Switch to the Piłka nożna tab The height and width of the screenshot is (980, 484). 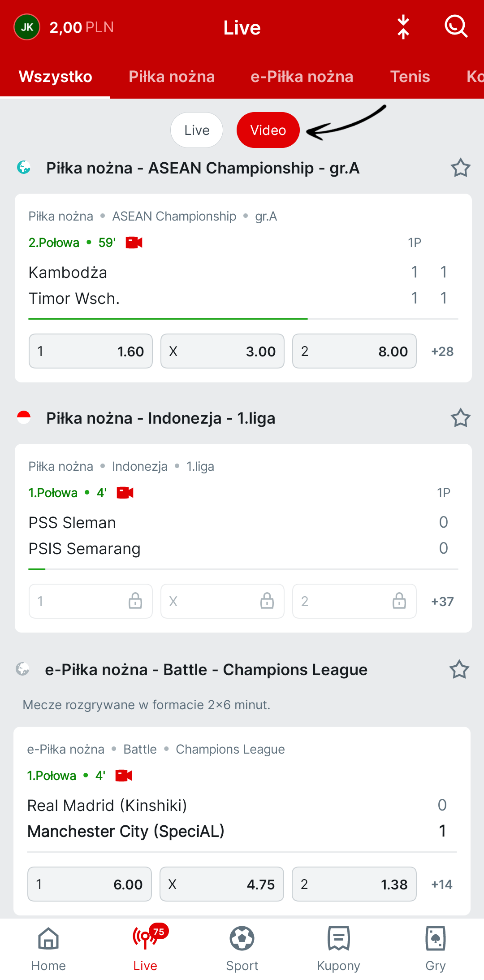[172, 77]
